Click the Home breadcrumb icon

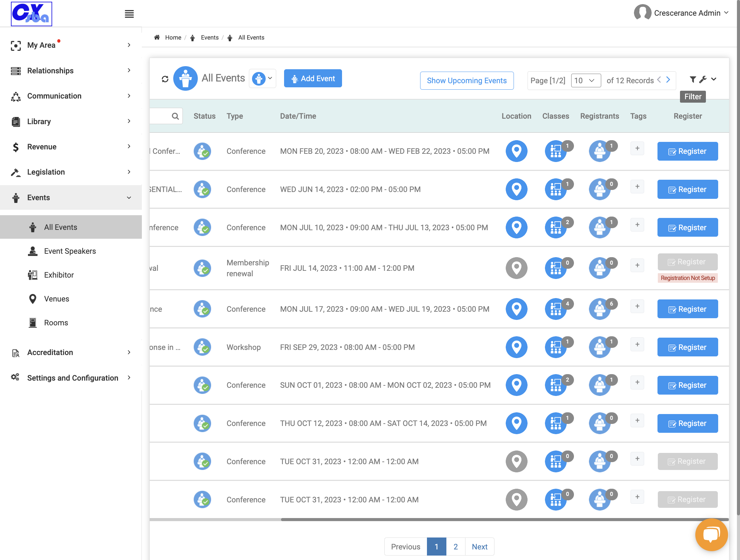(x=157, y=38)
